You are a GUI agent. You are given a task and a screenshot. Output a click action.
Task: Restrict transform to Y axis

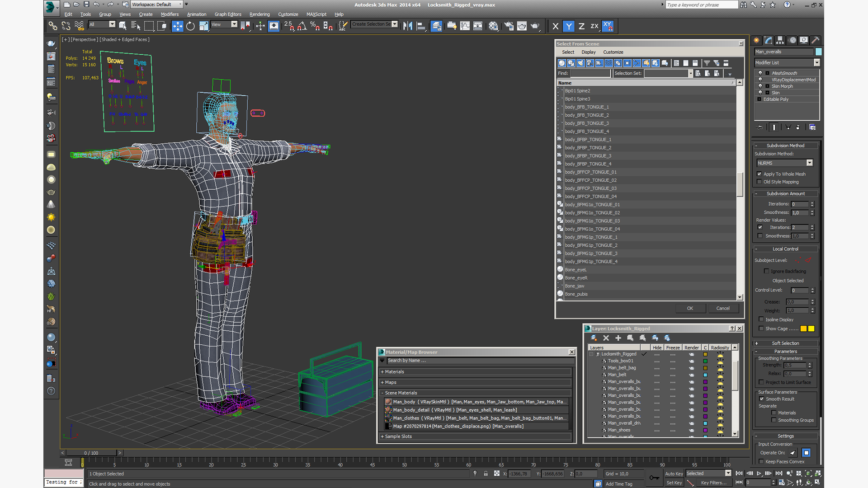pyautogui.click(x=569, y=26)
